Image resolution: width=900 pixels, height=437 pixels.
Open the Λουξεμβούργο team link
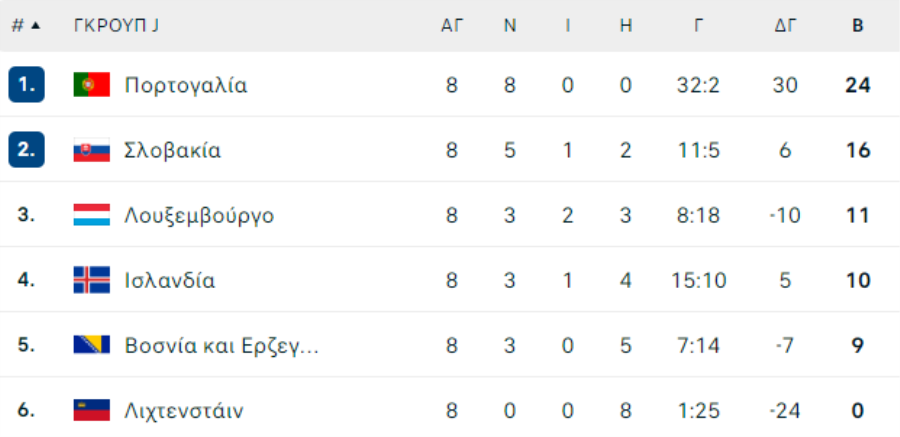(x=199, y=216)
